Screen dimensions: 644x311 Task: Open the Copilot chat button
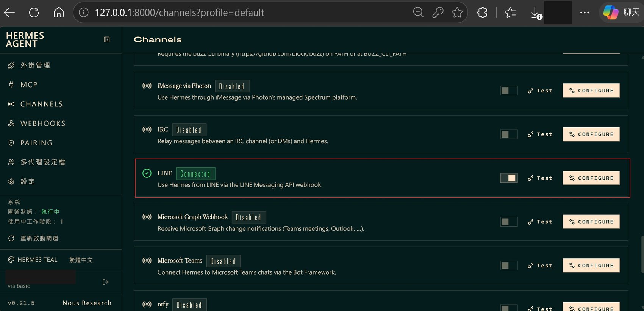(622, 12)
